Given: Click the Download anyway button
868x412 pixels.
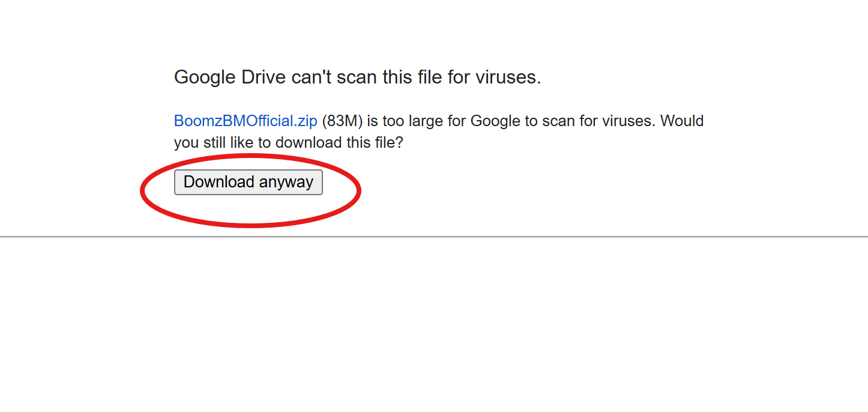Looking at the screenshot, I should 248,182.
